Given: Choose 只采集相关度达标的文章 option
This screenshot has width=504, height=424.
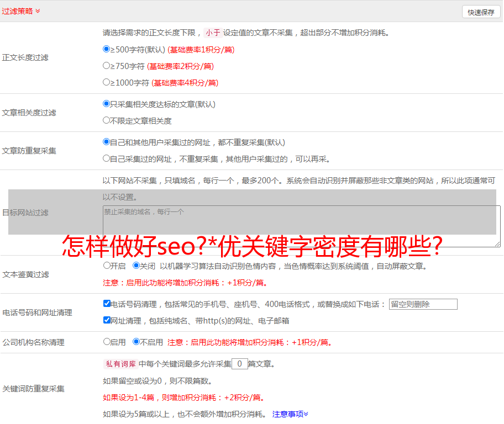Looking at the screenshot, I should coord(107,104).
